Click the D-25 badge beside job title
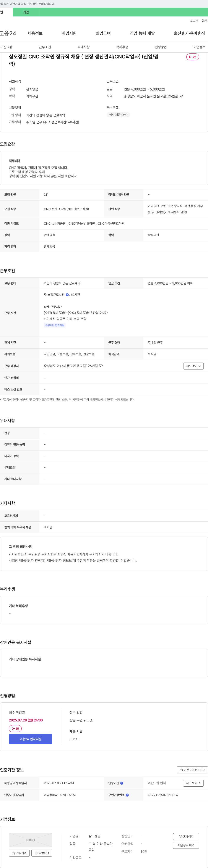This screenshot has width=208, height=868. (x=192, y=57)
